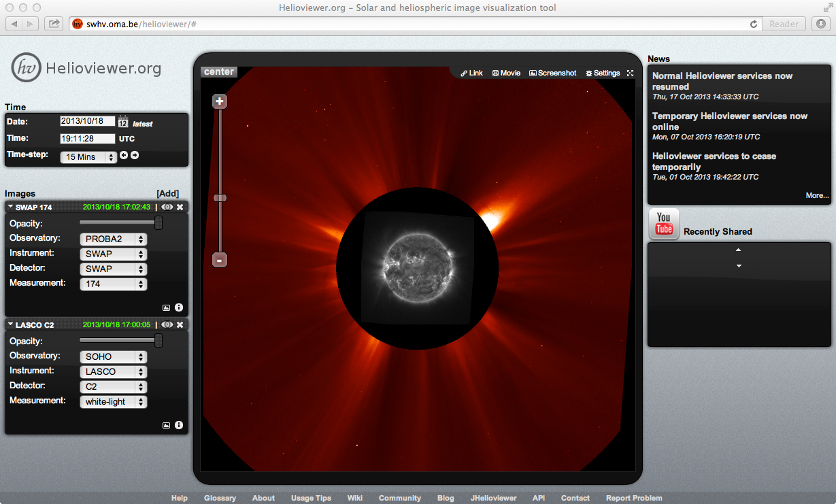The image size is (836, 504).
Task: Open the Screenshot tool
Action: pos(553,73)
